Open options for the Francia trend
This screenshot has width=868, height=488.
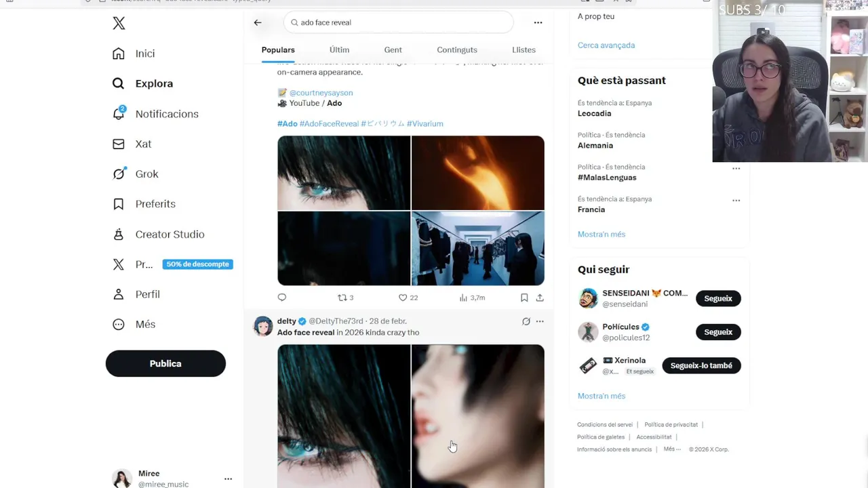click(x=736, y=201)
